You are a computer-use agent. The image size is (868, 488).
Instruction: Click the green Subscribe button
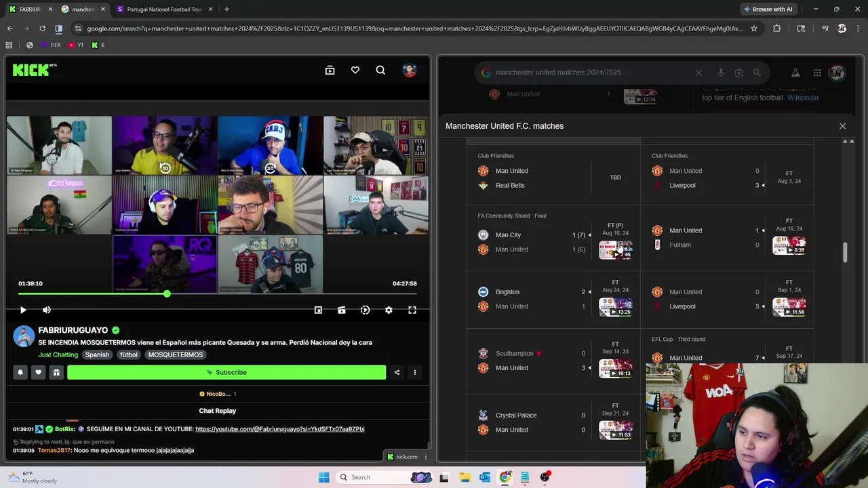click(x=226, y=372)
